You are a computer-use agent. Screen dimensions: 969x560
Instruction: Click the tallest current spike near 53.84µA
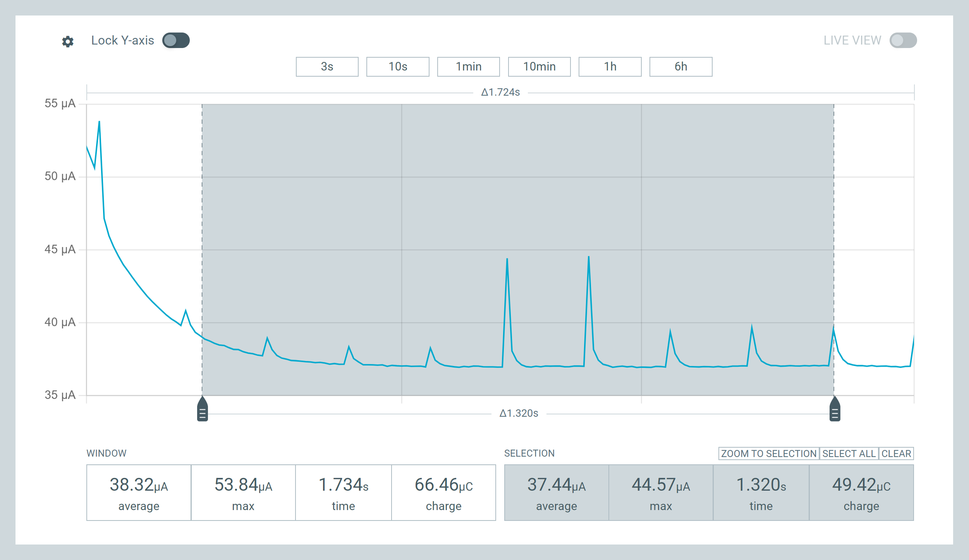pos(99,122)
